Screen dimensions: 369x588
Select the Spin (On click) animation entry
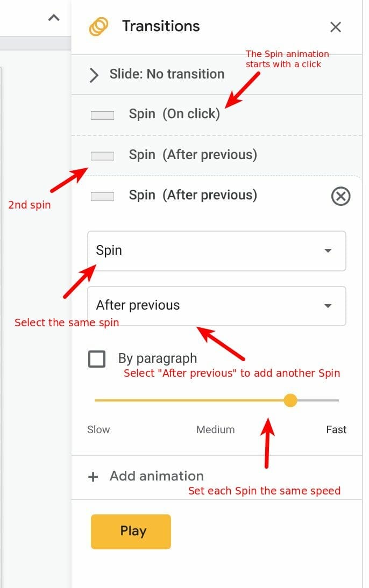click(217, 114)
